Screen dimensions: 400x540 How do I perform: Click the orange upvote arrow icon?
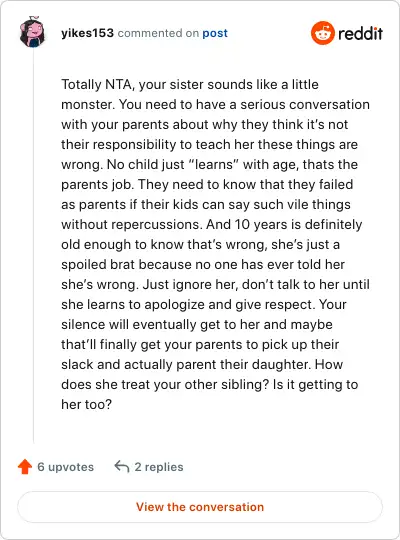click(25, 467)
